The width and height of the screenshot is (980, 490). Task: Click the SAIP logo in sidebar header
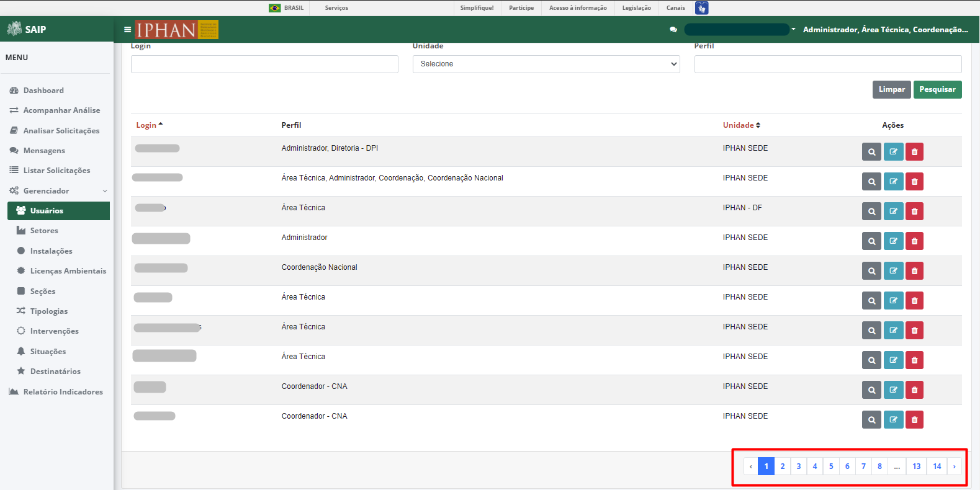tap(26, 29)
